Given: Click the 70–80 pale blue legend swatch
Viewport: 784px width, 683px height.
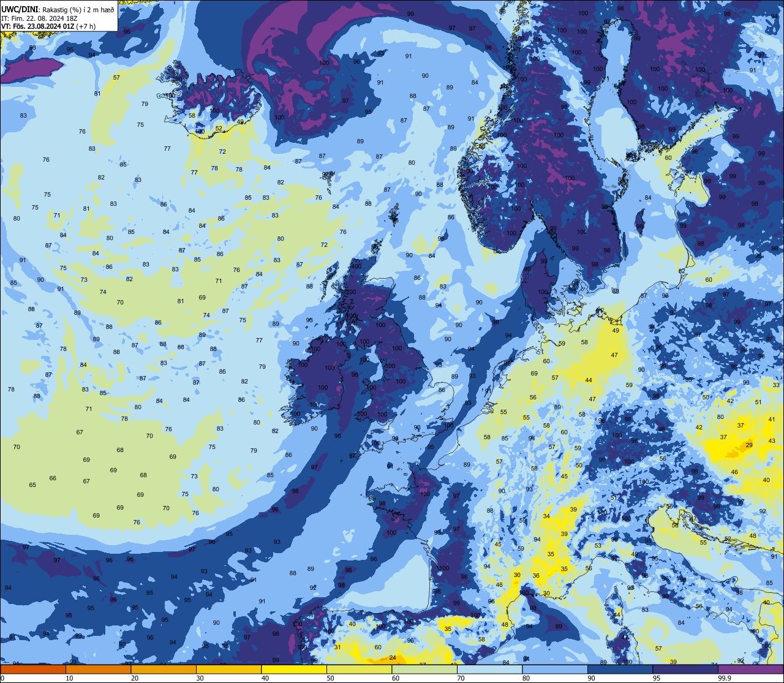Looking at the screenshot, I should coord(489,669).
